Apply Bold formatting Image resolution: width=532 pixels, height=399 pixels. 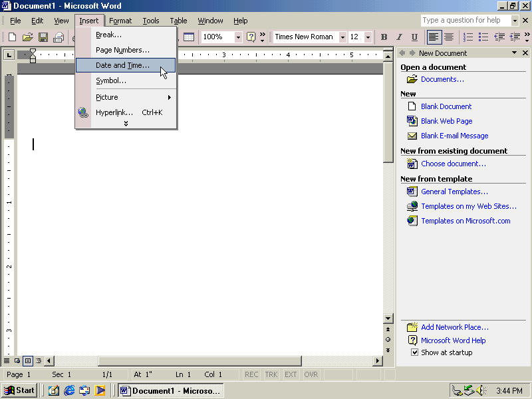click(x=384, y=37)
